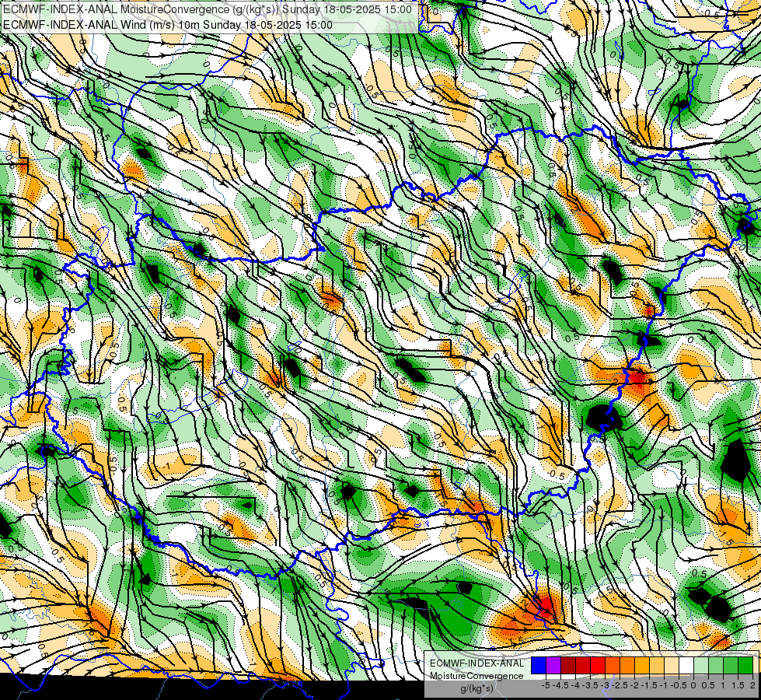Click the legend value -2

[x=634, y=685]
